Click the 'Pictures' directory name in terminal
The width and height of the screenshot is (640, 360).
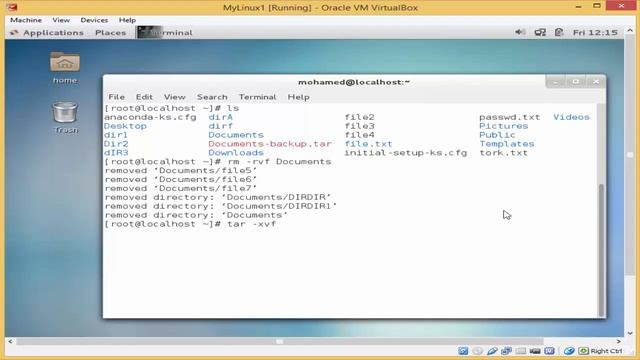click(504, 126)
